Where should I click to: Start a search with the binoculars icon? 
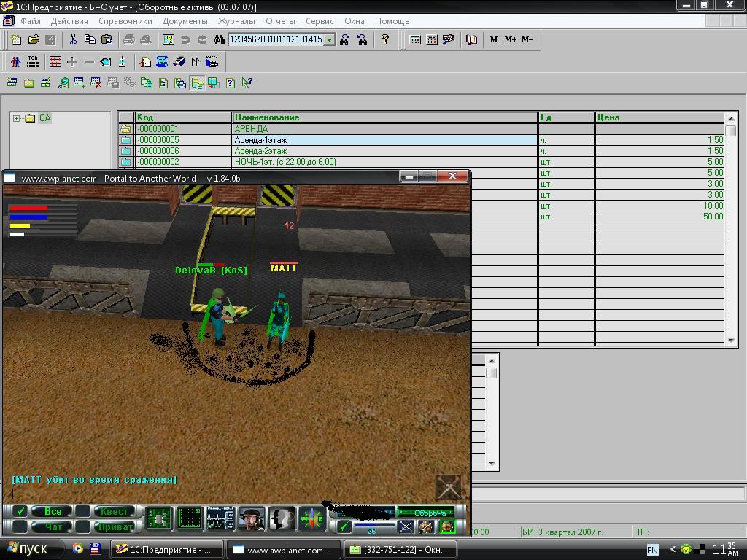click(219, 40)
